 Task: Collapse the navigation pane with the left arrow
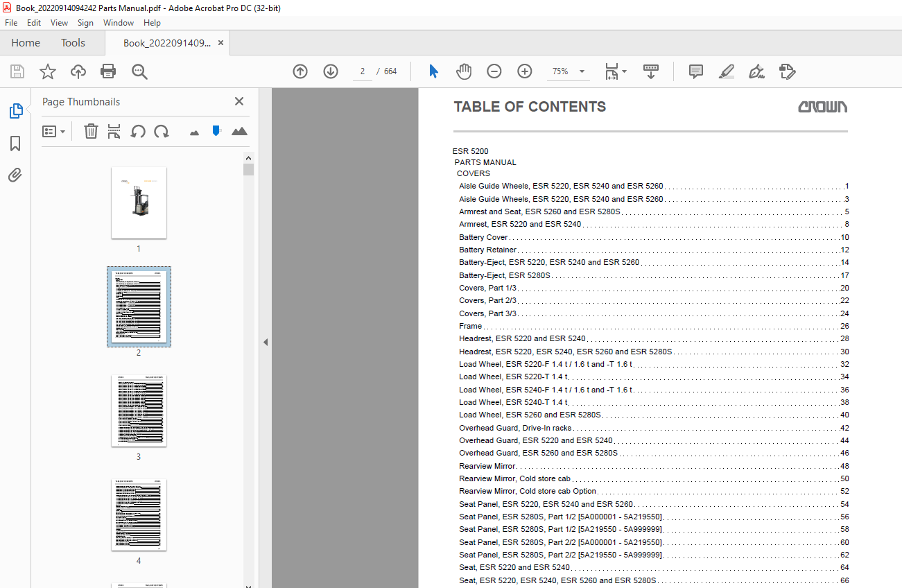[x=265, y=342]
